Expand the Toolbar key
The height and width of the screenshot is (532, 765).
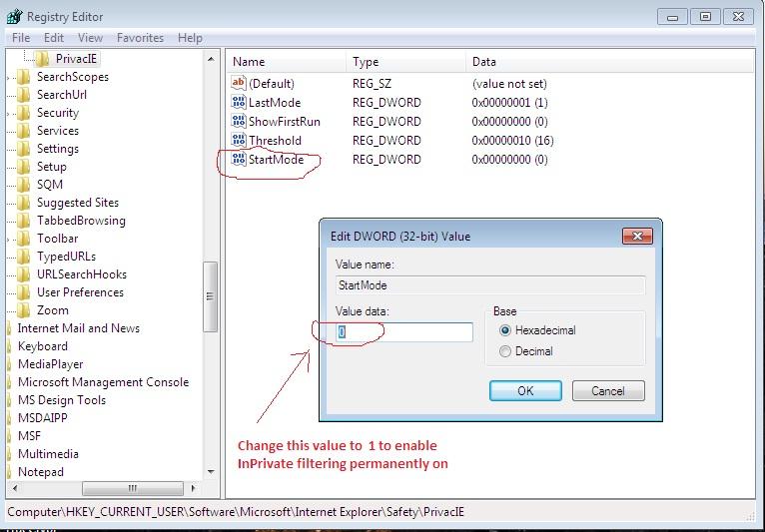(x=9, y=240)
